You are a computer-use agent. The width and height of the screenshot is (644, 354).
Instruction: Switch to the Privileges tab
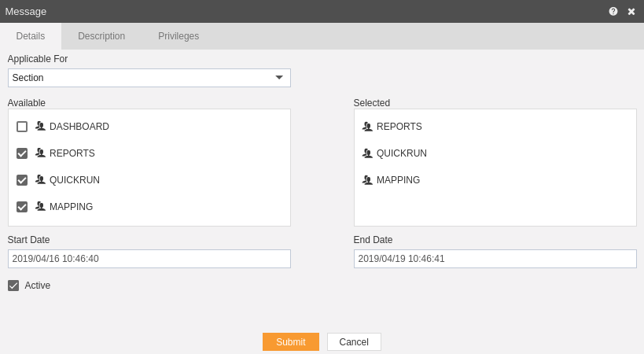pos(178,36)
